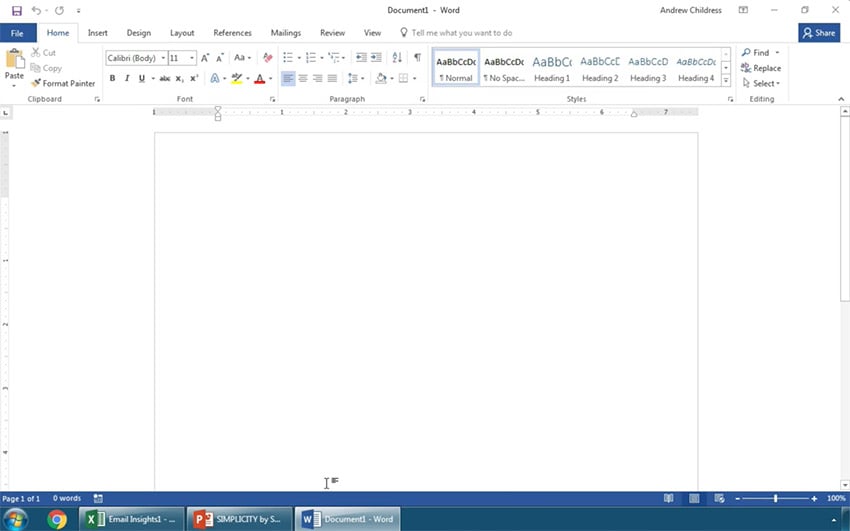Increase indent of the paragraph

tap(376, 58)
